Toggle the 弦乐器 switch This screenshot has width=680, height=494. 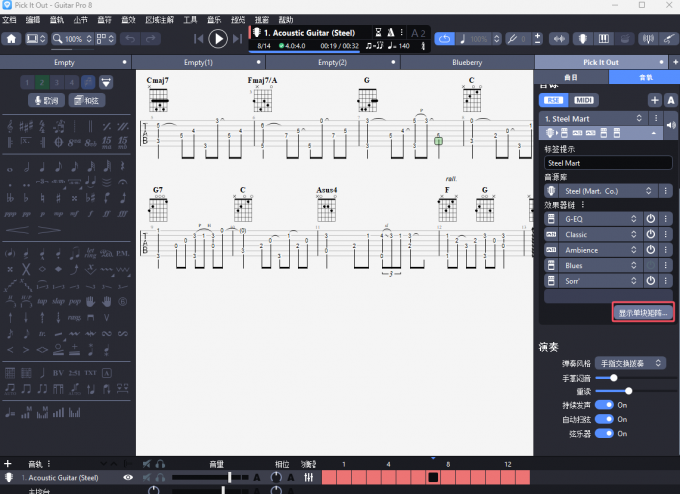pos(604,433)
